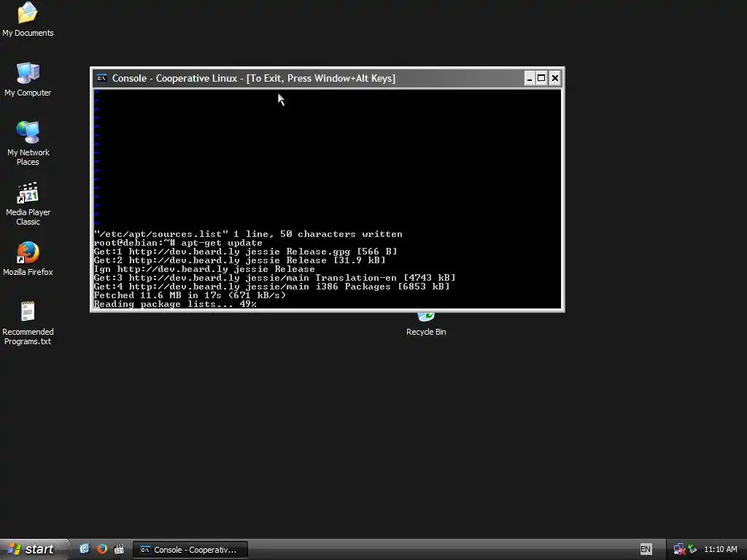Click the console window system menu icon

(101, 78)
